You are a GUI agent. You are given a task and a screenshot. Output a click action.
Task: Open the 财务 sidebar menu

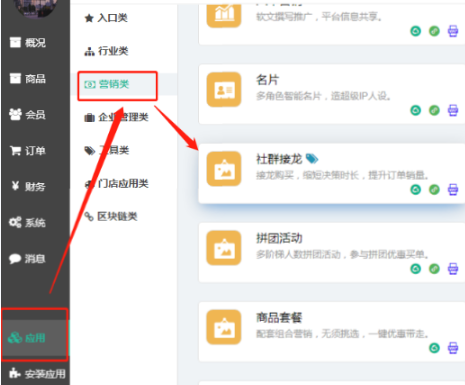[28, 186]
